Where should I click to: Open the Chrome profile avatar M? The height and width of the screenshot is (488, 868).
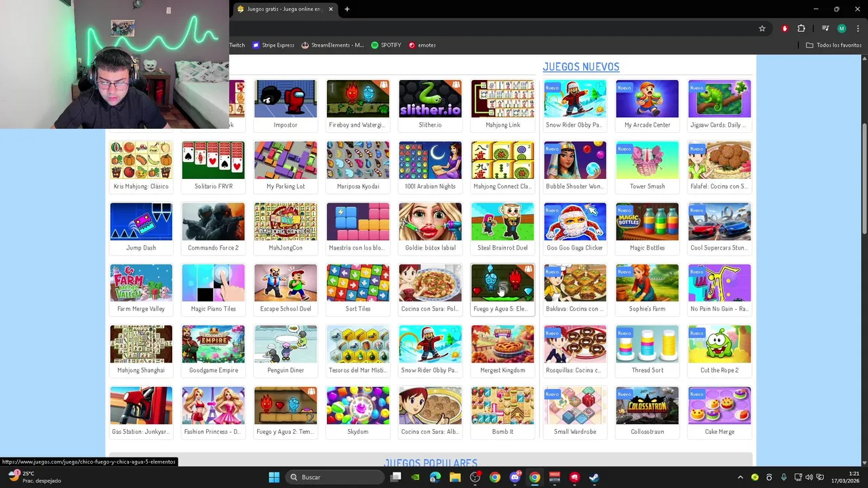pyautogui.click(x=842, y=28)
